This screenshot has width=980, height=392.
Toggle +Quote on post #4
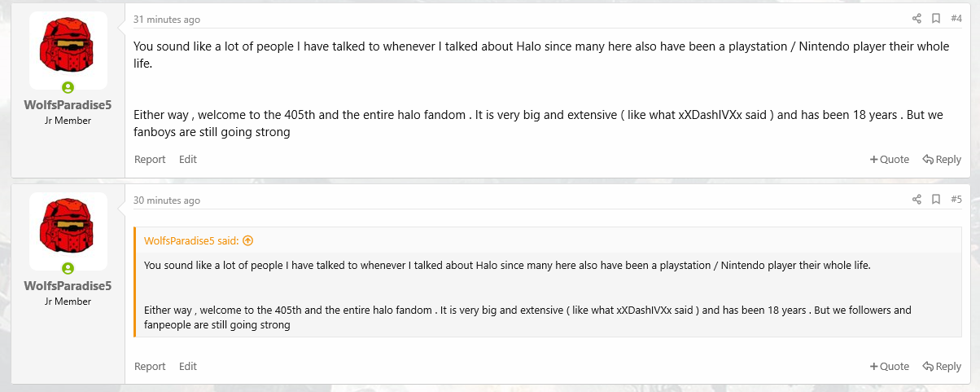point(890,160)
